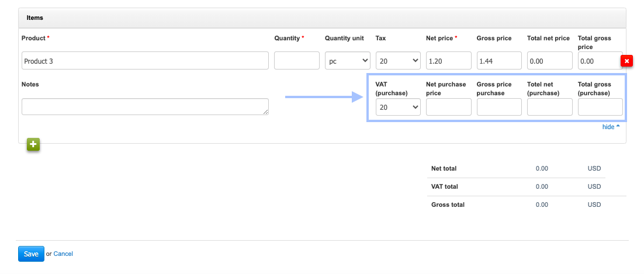Open the Tax rate dropdown
This screenshot has height=274, width=644.
click(398, 61)
